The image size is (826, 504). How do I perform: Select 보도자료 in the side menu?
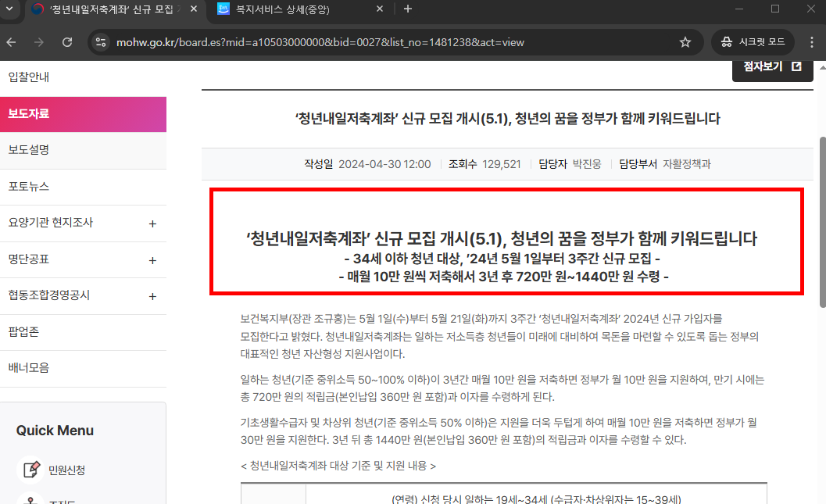pos(84,114)
